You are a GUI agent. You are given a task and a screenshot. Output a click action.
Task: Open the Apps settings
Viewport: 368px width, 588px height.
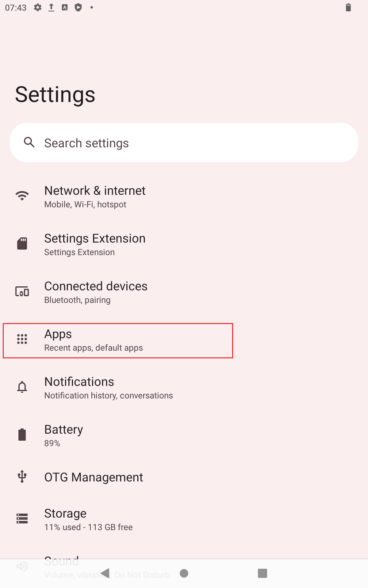(94, 340)
